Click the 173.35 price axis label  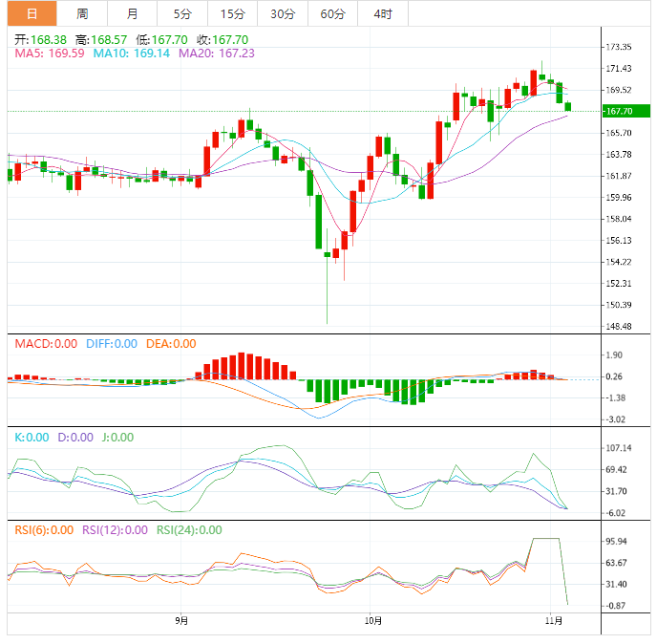(x=619, y=47)
